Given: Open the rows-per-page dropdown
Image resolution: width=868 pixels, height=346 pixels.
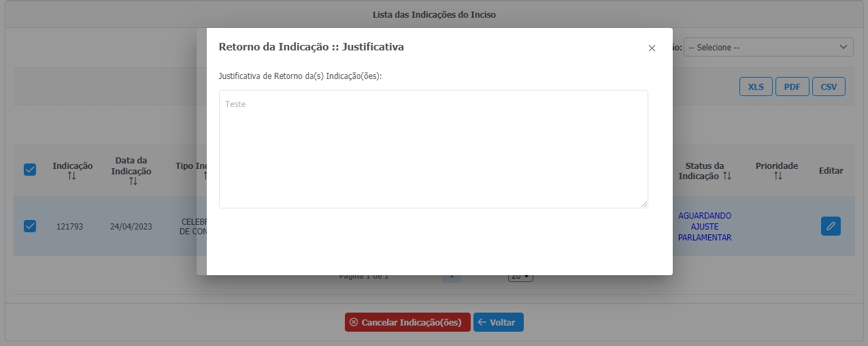Looking at the screenshot, I should tap(521, 277).
